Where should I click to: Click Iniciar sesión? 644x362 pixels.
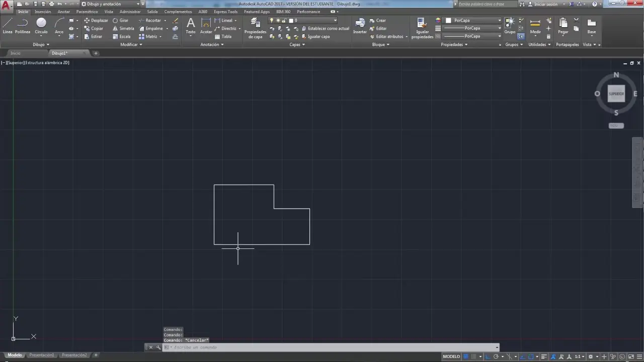point(542,4)
